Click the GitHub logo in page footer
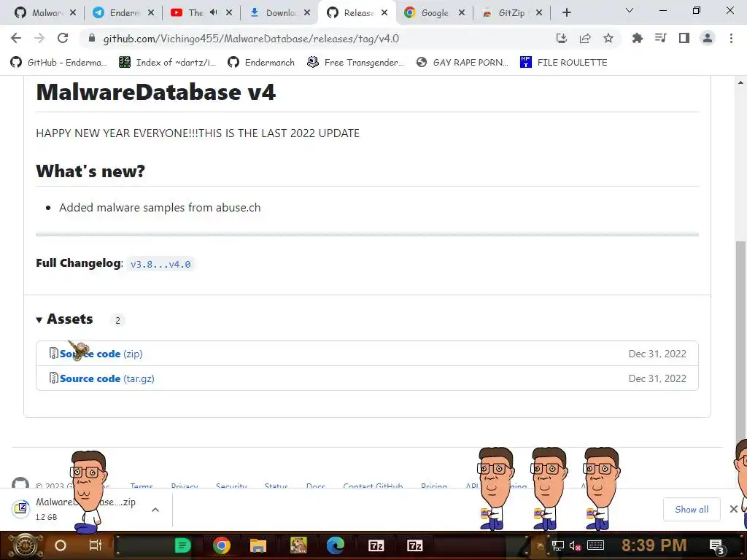This screenshot has height=560, width=747. (x=20, y=483)
